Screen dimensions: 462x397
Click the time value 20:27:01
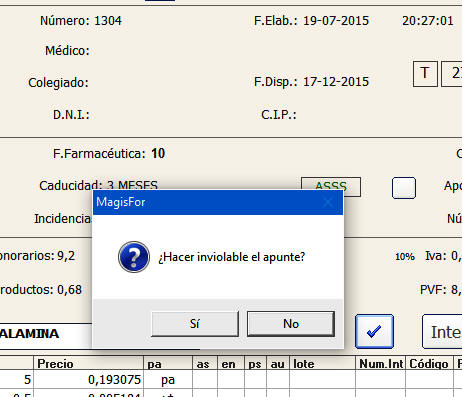coord(428,21)
